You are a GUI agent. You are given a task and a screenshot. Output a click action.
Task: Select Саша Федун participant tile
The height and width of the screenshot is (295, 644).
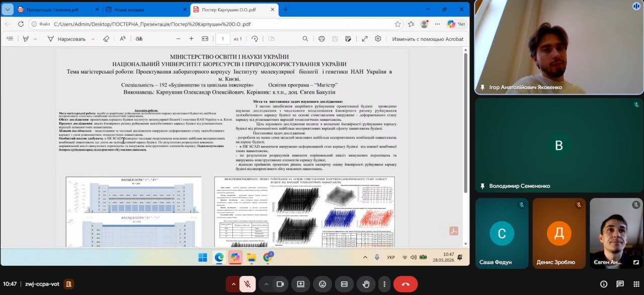502,233
